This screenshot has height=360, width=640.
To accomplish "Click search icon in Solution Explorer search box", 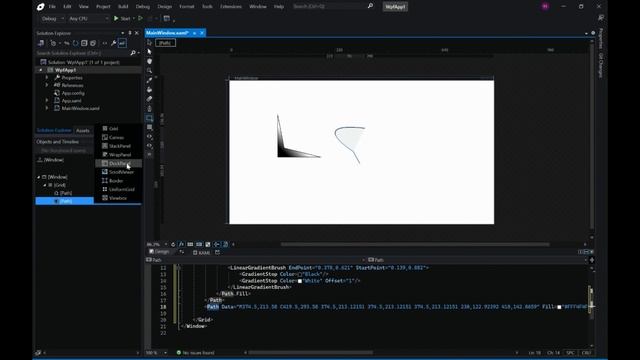I will click(133, 53).
